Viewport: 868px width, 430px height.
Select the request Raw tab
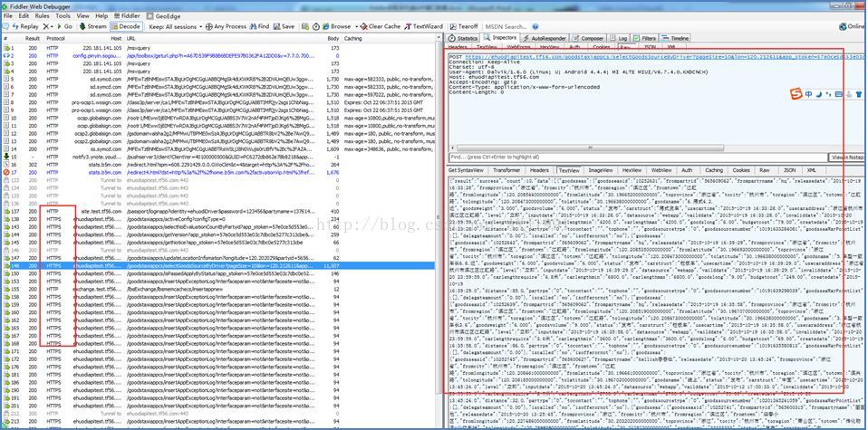(625, 48)
